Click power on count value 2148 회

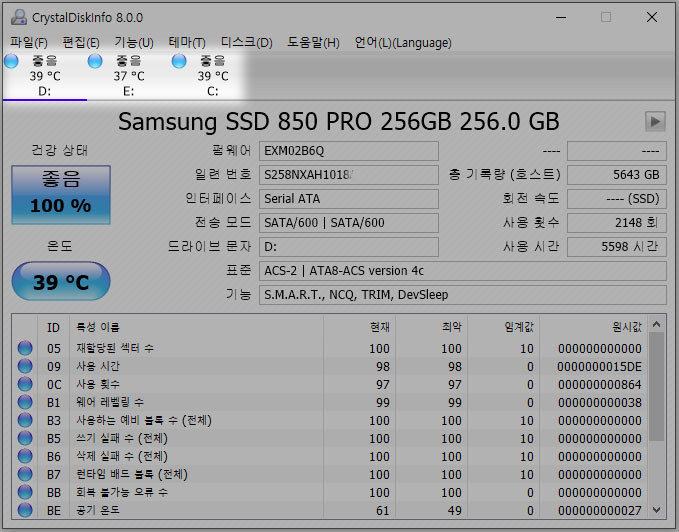(x=617, y=222)
